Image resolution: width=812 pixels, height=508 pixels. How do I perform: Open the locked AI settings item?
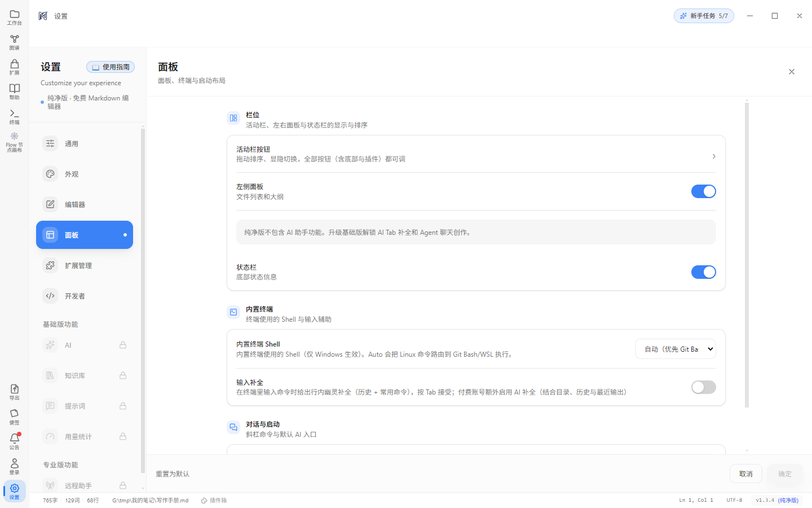[x=85, y=345]
